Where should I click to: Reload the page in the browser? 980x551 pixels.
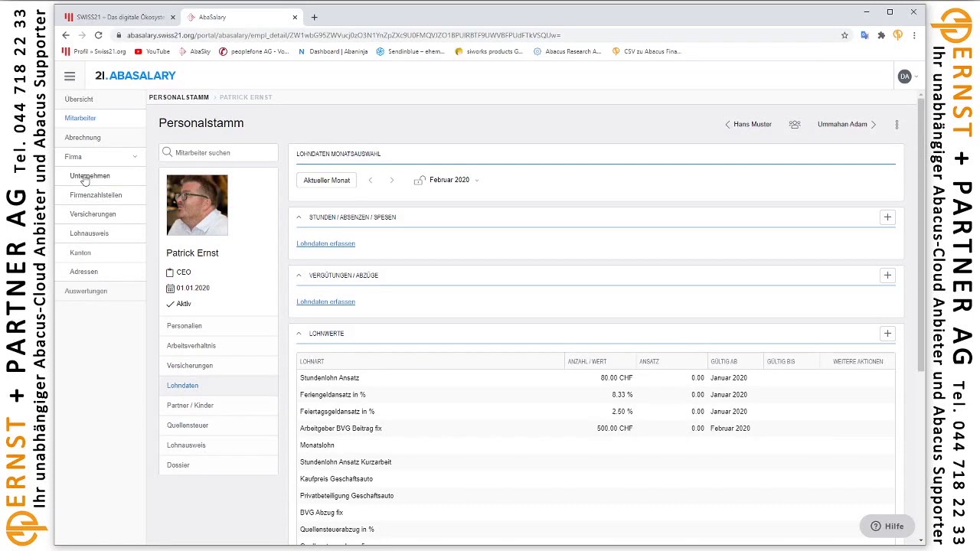point(98,35)
